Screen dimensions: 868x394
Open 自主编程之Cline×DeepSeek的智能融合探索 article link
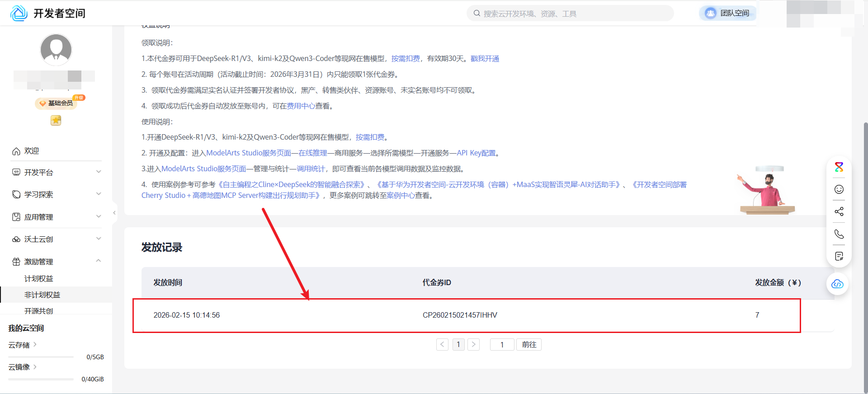point(292,185)
